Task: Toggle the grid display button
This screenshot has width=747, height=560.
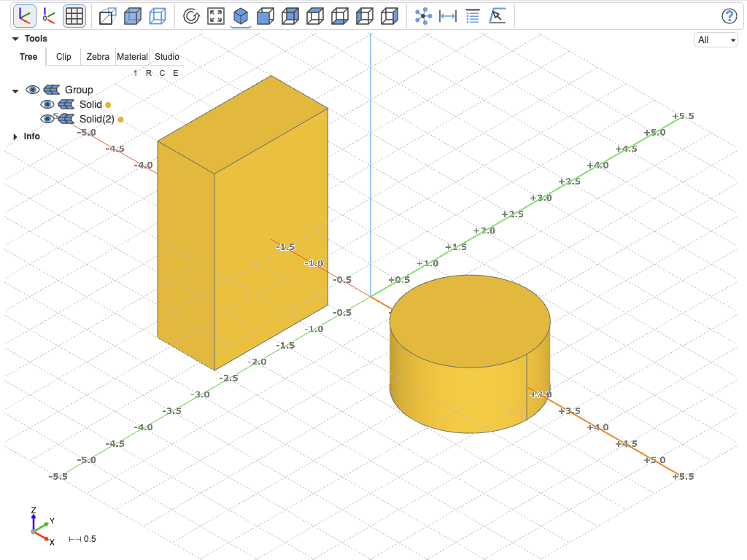Action: (x=74, y=16)
